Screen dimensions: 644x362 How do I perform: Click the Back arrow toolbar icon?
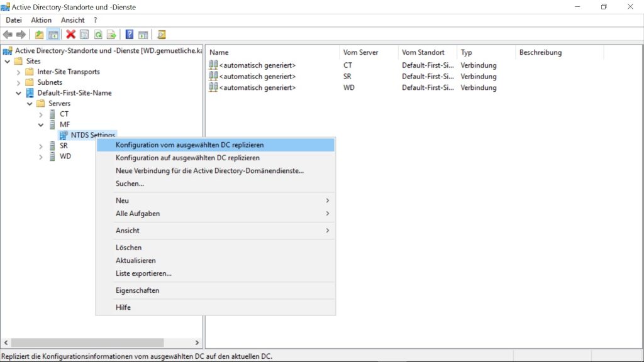pos(8,35)
